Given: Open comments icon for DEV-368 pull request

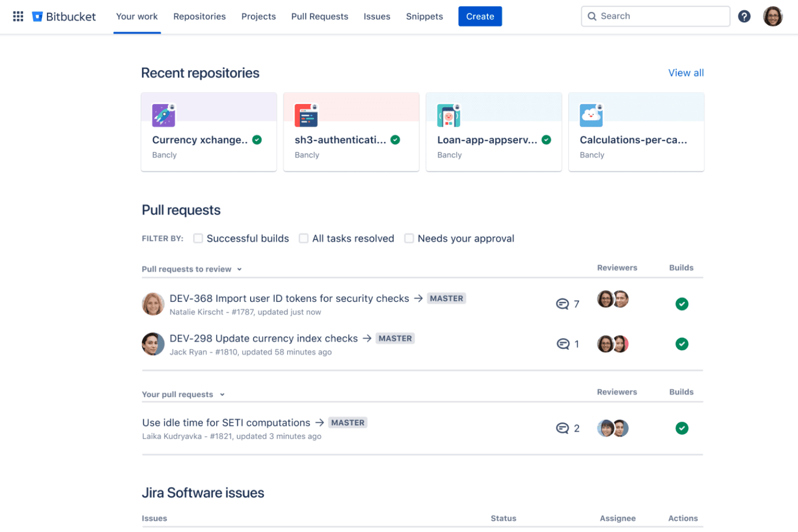Looking at the screenshot, I should (562, 304).
